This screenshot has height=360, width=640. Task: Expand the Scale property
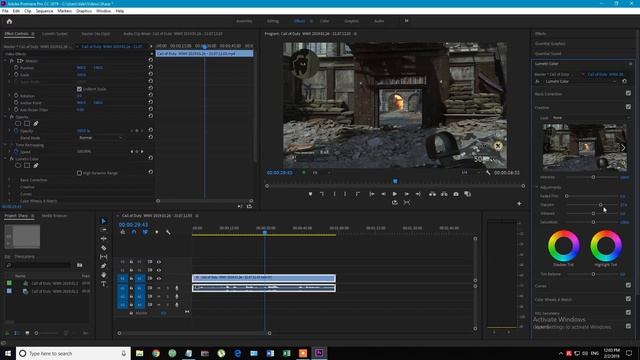[9, 75]
